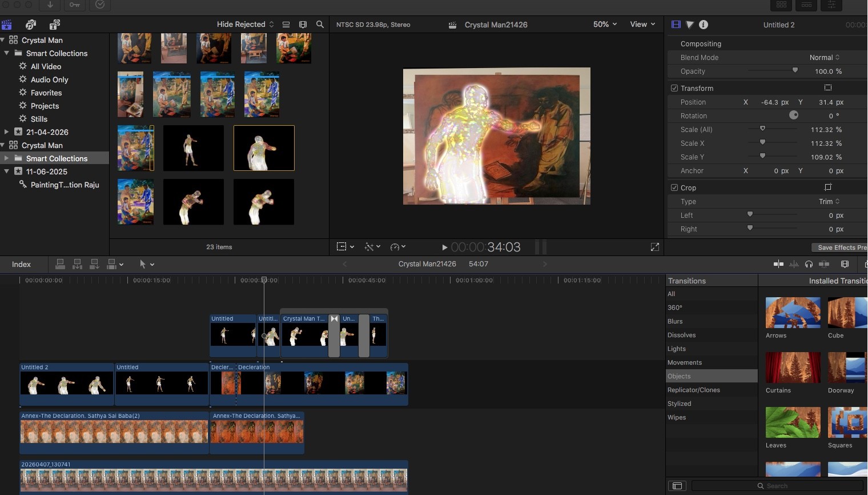Click the Insert clip edit icon

(78, 264)
